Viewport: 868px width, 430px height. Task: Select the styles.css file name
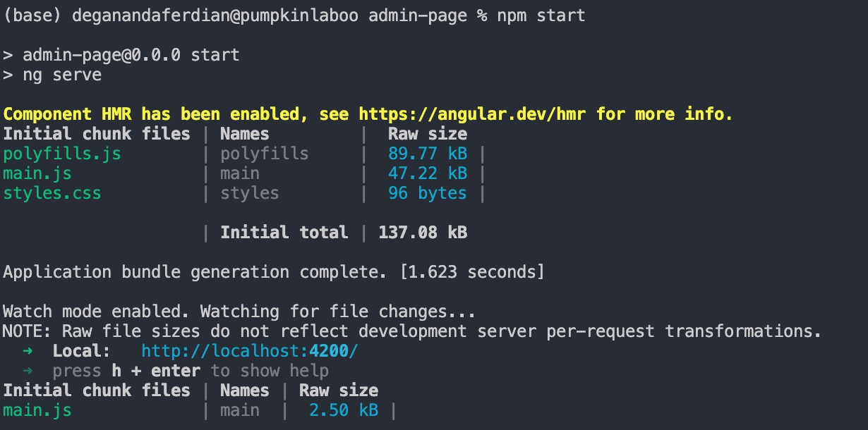52,193
